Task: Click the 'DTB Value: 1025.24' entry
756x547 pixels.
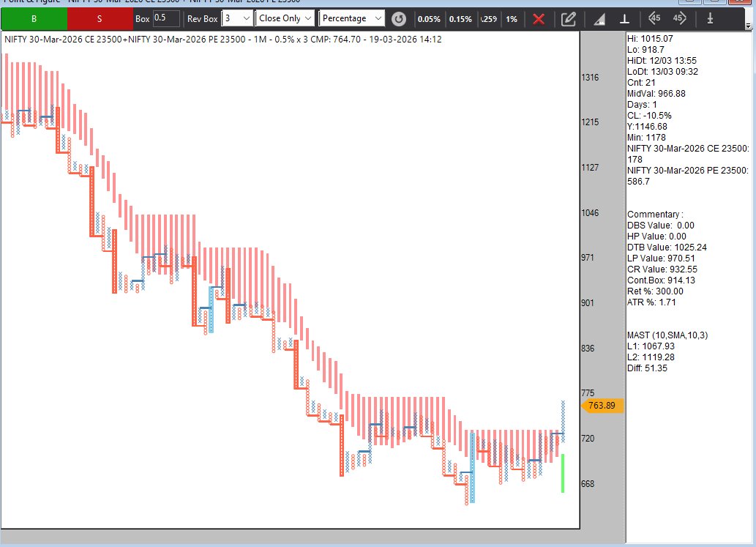Action: (667, 248)
